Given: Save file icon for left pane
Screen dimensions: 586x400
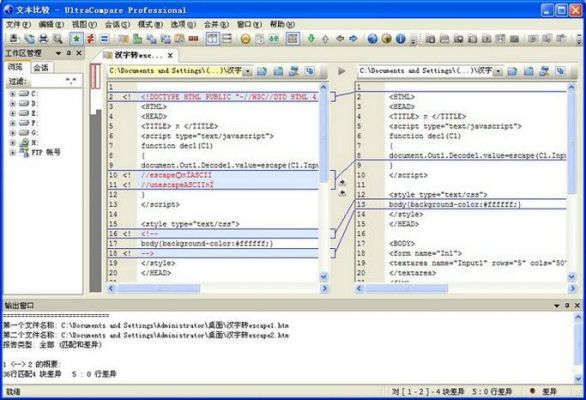Looking at the screenshot, I should tap(278, 71).
